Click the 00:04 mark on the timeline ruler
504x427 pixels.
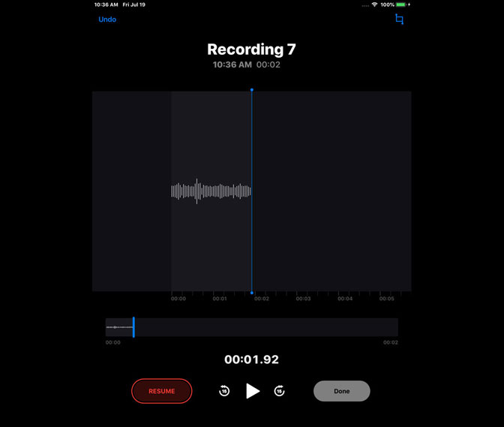point(345,299)
